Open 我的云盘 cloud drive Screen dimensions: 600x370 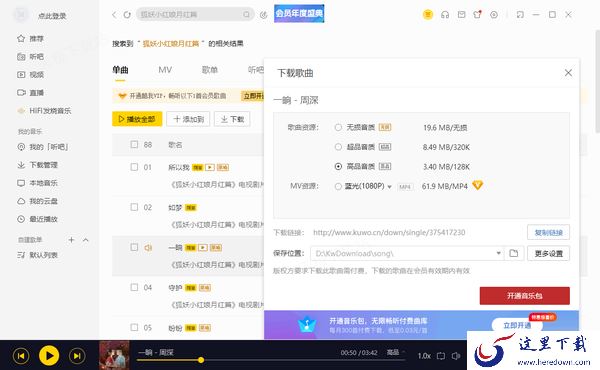[37, 201]
